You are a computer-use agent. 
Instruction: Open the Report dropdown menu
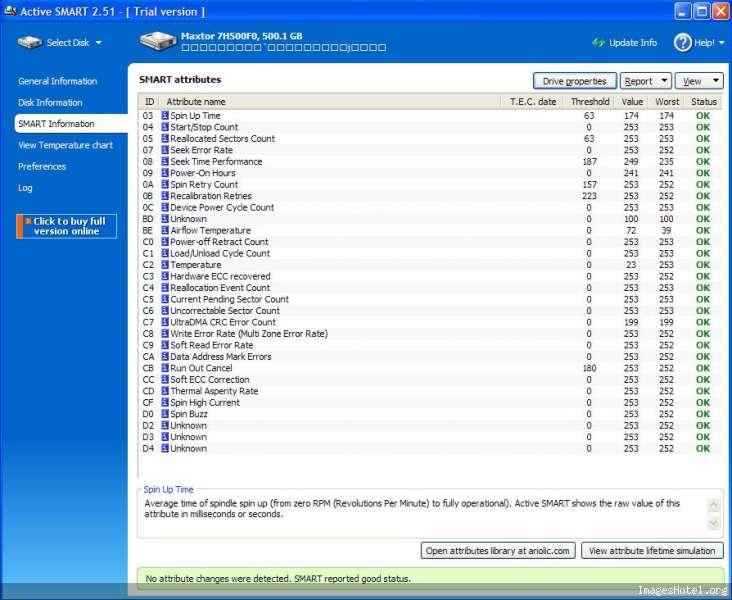coord(646,81)
